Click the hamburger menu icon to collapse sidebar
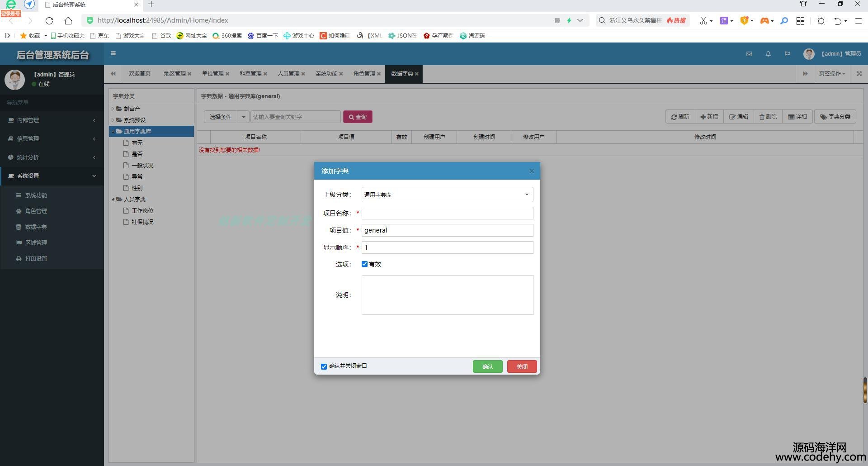 [x=113, y=53]
